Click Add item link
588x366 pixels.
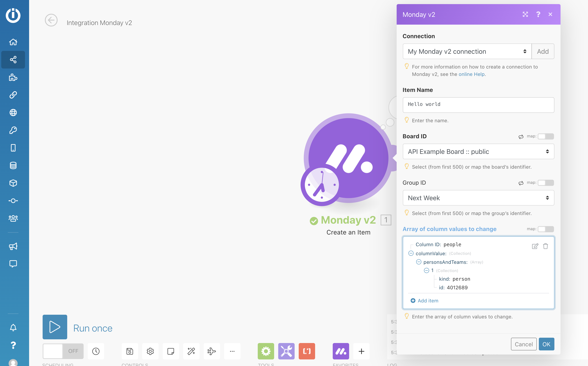point(424,301)
